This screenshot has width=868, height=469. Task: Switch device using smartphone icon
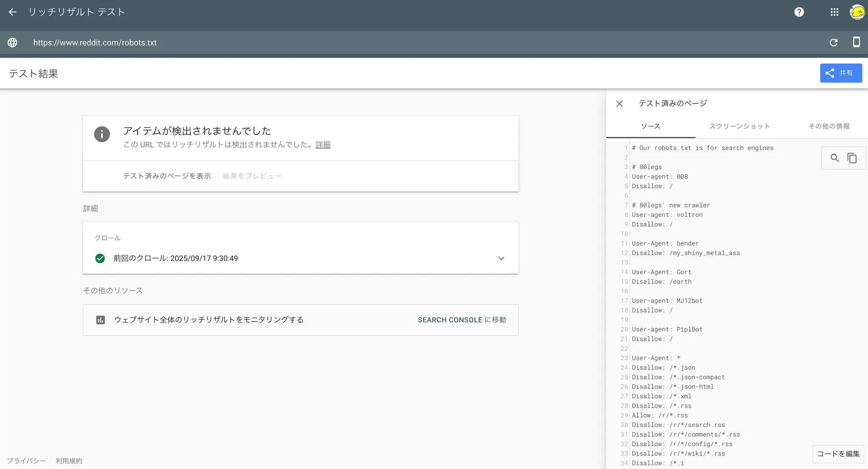point(856,42)
